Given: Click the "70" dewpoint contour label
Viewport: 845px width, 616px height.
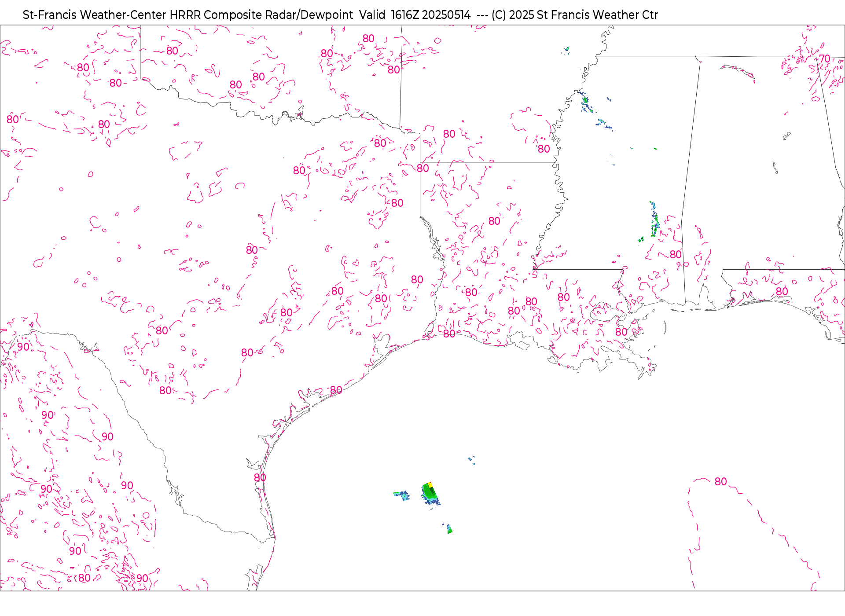Looking at the screenshot, I should point(825,59).
